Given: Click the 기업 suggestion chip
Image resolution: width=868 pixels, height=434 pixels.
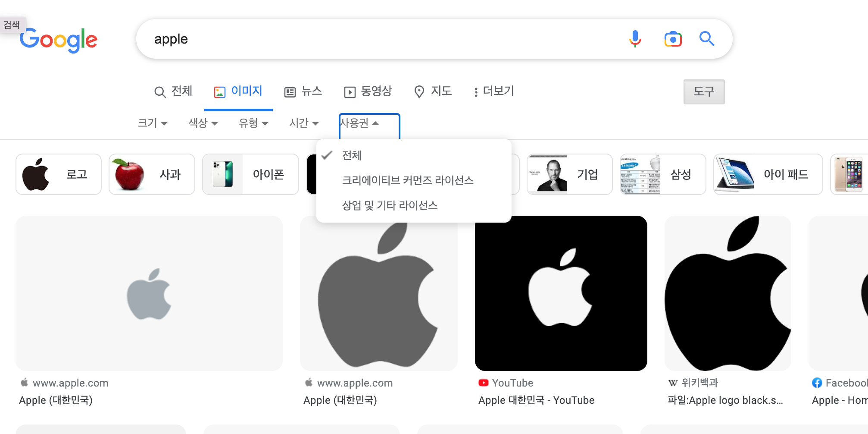Looking at the screenshot, I should tap(569, 174).
